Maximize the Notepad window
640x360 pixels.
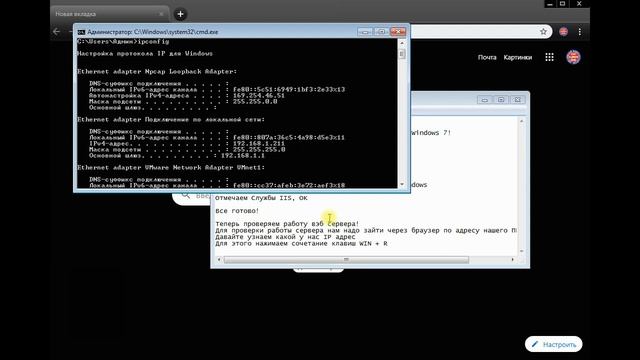[501, 100]
